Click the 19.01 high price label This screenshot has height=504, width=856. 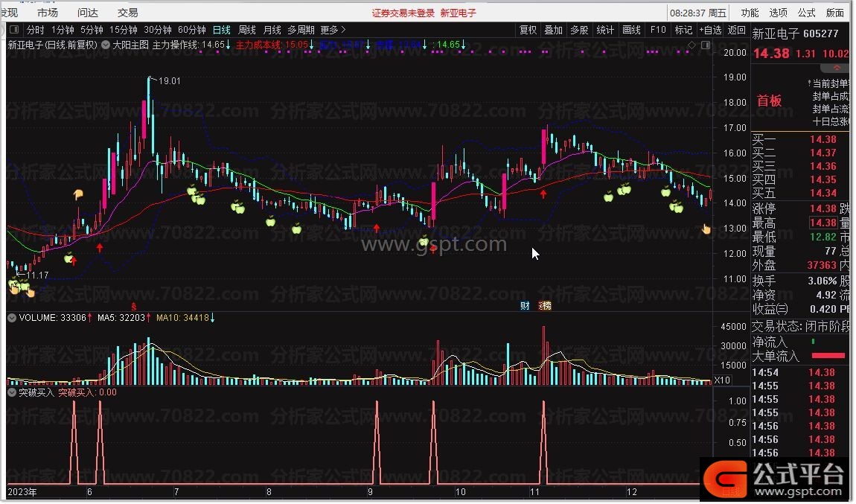169,81
